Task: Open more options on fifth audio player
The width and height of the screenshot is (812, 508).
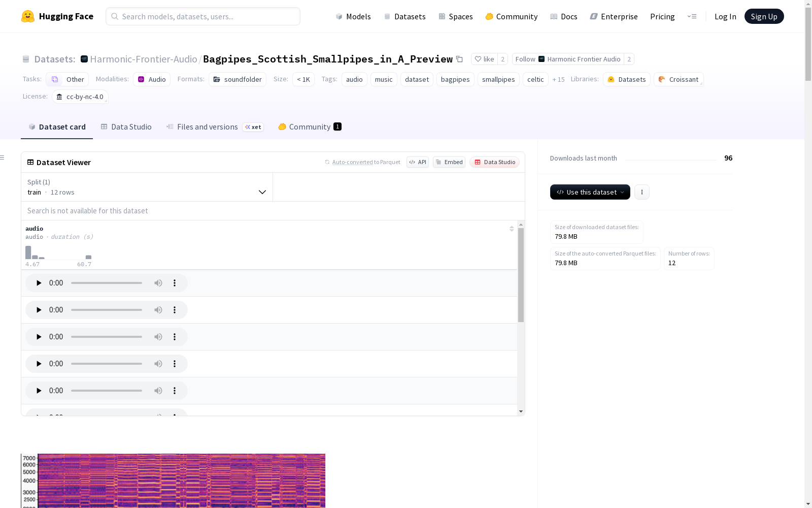Action: click(x=175, y=391)
